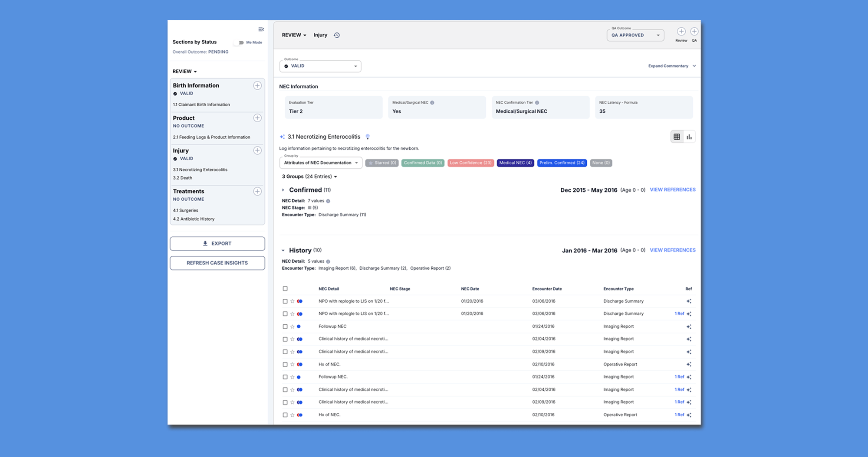
Task: Open 1 Ref link on last Hx of NEC. row
Action: [x=679, y=415]
